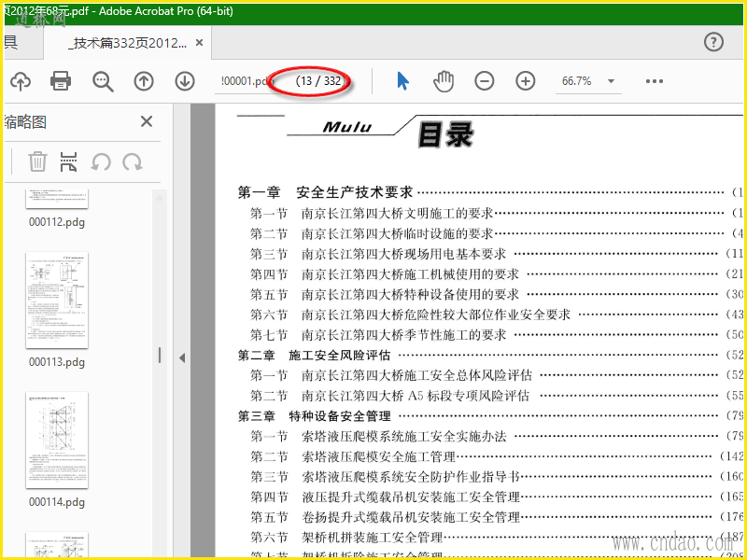Click the upload to cloud icon
The width and height of the screenshot is (747, 560).
coord(21,81)
